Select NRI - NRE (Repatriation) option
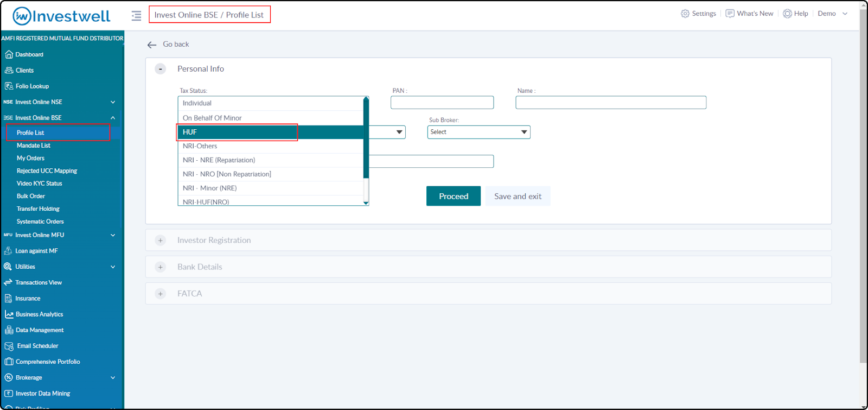Viewport: 868px width, 410px height. [x=270, y=160]
